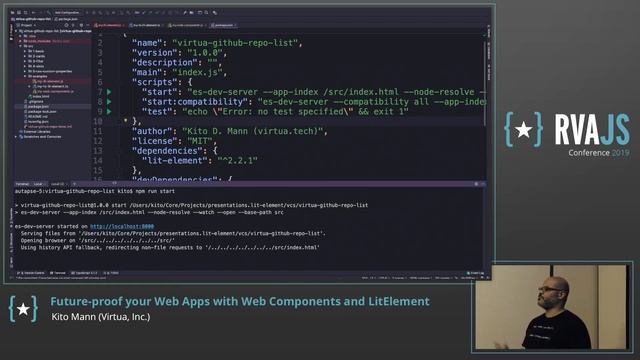The height and width of the screenshot is (360, 640).
Task: Open Settings via toolbar wrench icon
Action: [x=184, y=13]
